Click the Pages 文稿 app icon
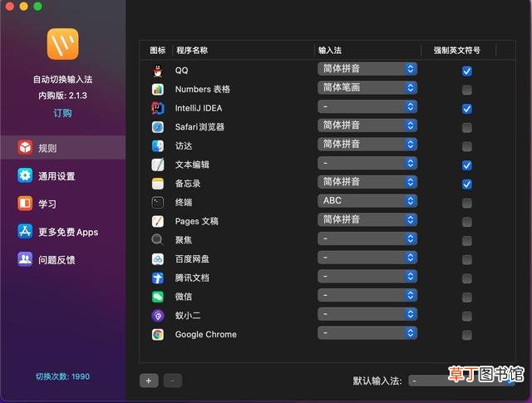Image resolution: width=532 pixels, height=403 pixels. click(157, 222)
